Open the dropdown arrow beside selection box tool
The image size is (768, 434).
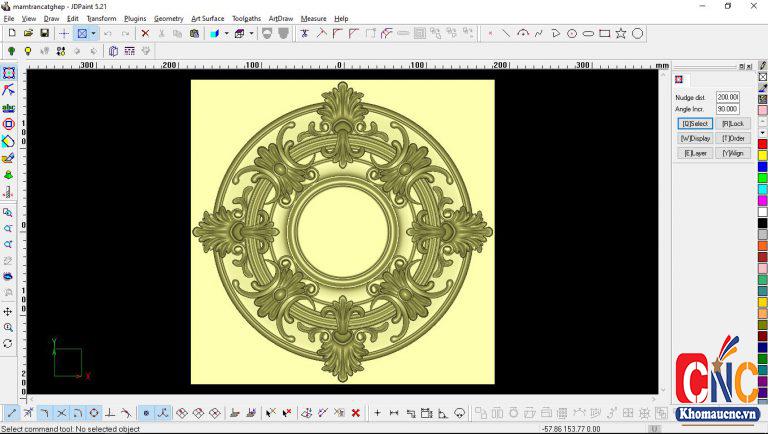93,33
